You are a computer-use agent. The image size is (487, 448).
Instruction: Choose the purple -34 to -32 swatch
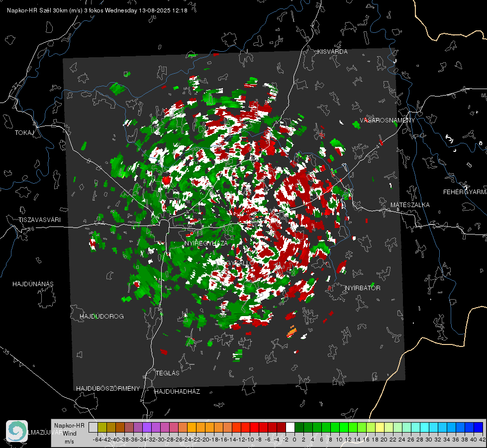(x=147, y=428)
